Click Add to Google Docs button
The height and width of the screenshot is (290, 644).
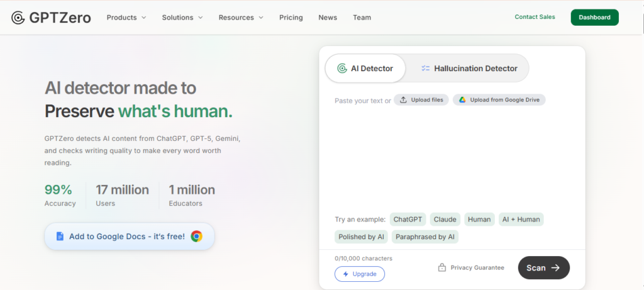point(130,236)
